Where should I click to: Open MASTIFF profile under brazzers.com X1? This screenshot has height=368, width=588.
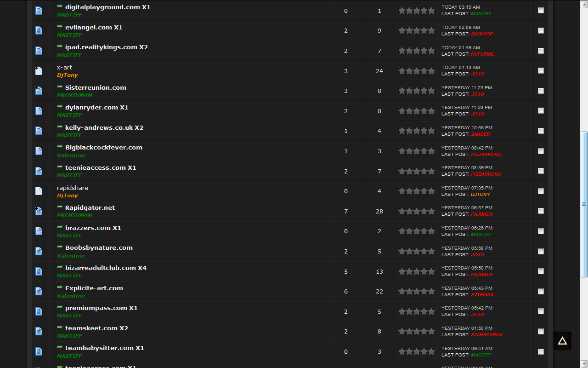click(69, 236)
